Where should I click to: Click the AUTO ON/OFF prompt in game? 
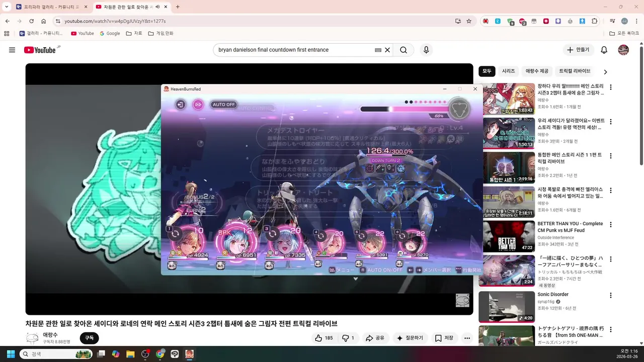coord(381,270)
